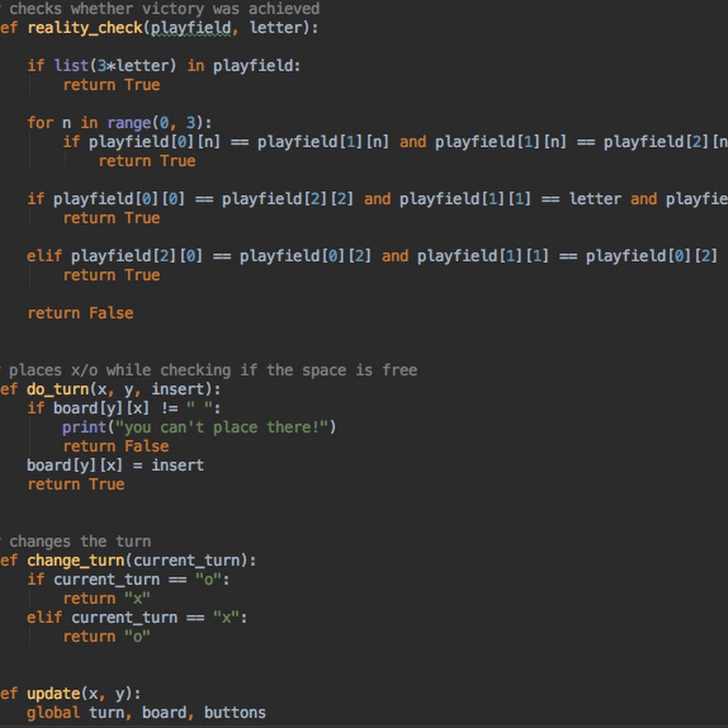Image resolution: width=728 pixels, height=728 pixels.
Task: Click the "o" string in 'if current_turn == "o":'
Action: click(x=209, y=580)
